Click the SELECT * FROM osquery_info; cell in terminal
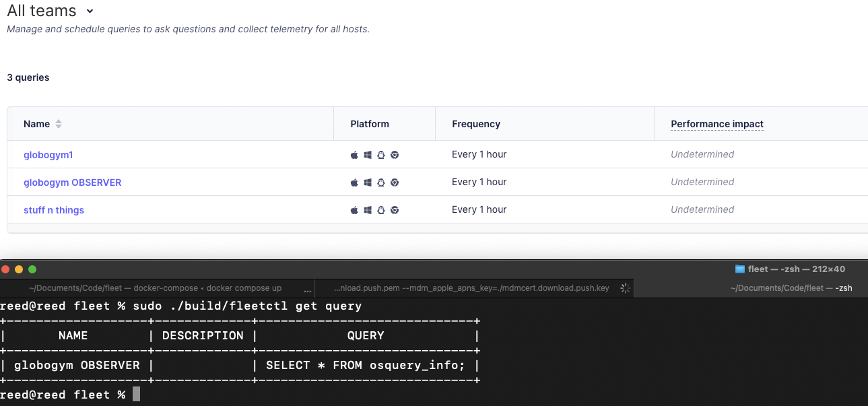Viewport: 868px width, 406px height. pos(366,366)
